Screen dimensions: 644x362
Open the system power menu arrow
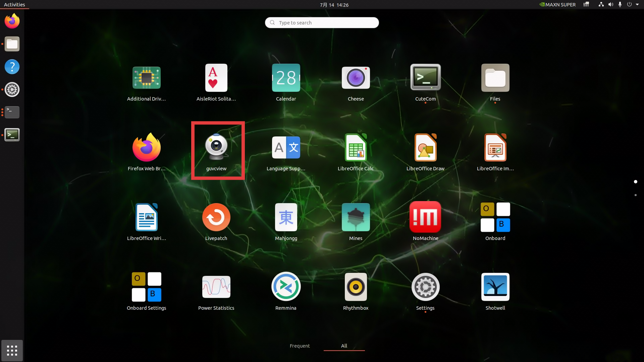[x=637, y=5]
